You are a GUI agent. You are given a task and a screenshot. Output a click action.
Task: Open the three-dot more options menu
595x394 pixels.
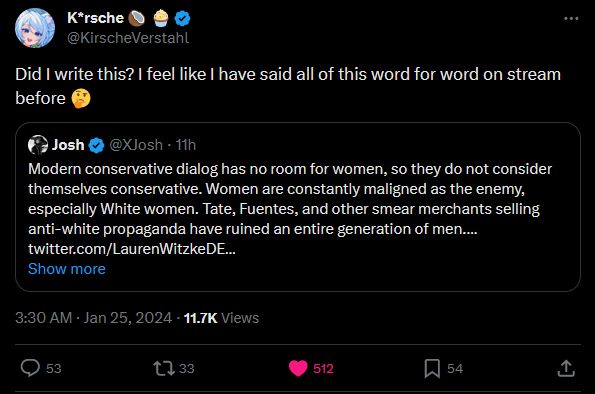coord(571,18)
